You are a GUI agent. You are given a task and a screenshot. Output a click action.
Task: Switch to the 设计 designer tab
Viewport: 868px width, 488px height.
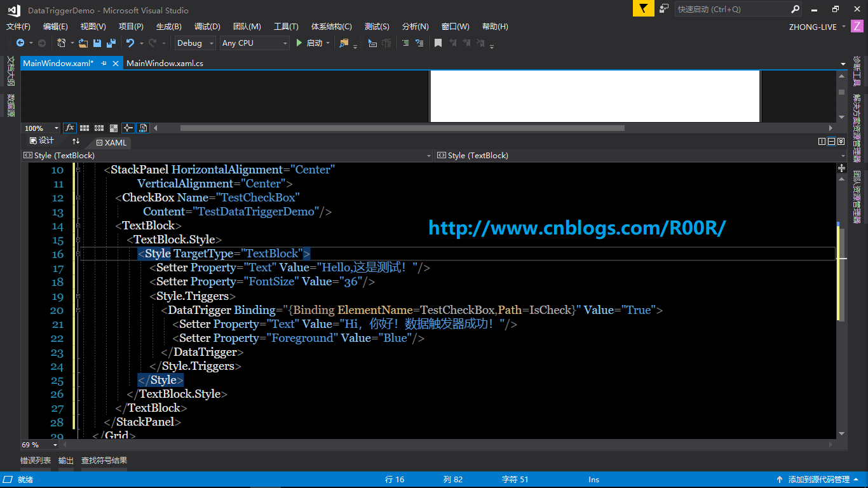click(42, 141)
